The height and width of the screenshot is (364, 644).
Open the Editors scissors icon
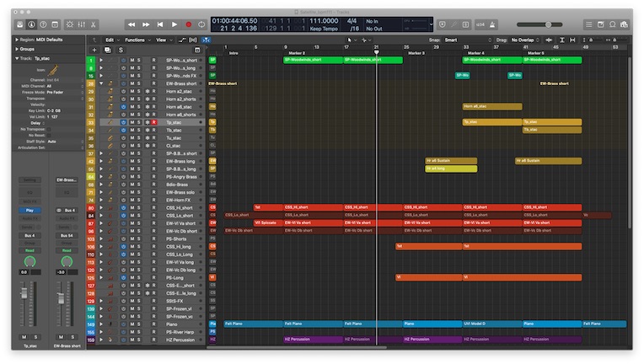[x=94, y=24]
